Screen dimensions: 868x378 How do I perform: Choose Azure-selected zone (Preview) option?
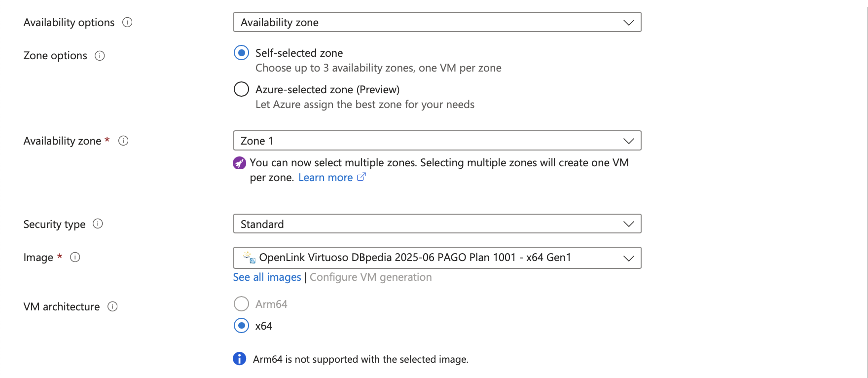click(x=241, y=89)
